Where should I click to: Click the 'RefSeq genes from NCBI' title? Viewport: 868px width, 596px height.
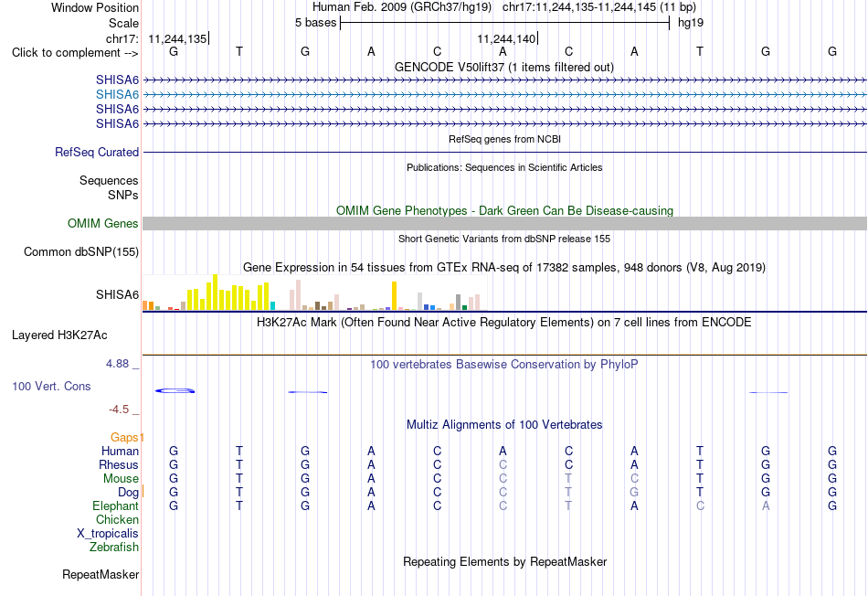[505, 139]
